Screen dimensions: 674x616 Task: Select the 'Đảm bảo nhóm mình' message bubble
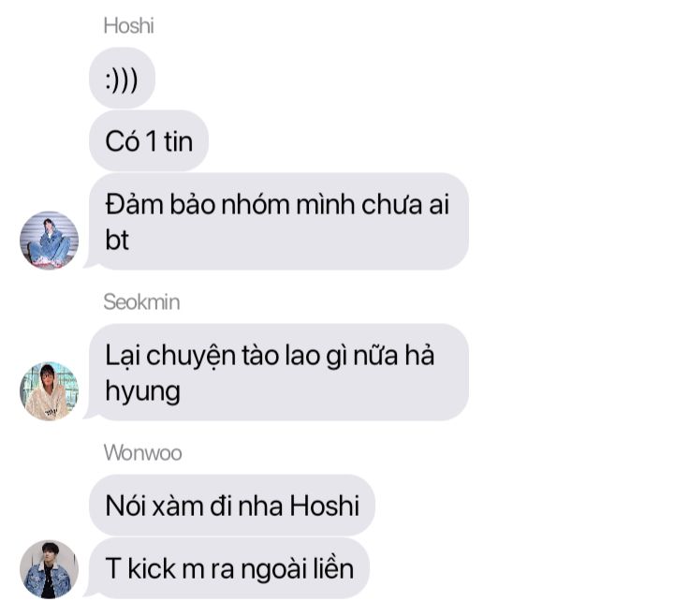click(x=279, y=222)
